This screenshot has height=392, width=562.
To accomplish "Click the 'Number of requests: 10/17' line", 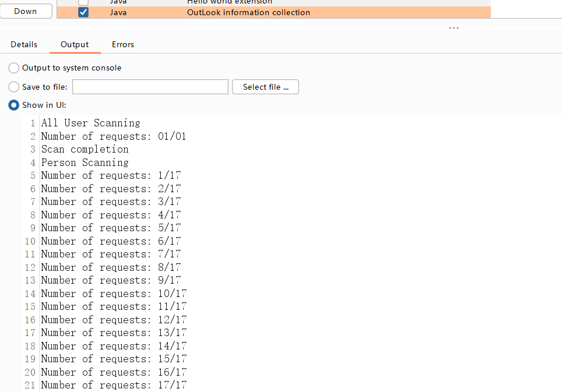I will (114, 294).
